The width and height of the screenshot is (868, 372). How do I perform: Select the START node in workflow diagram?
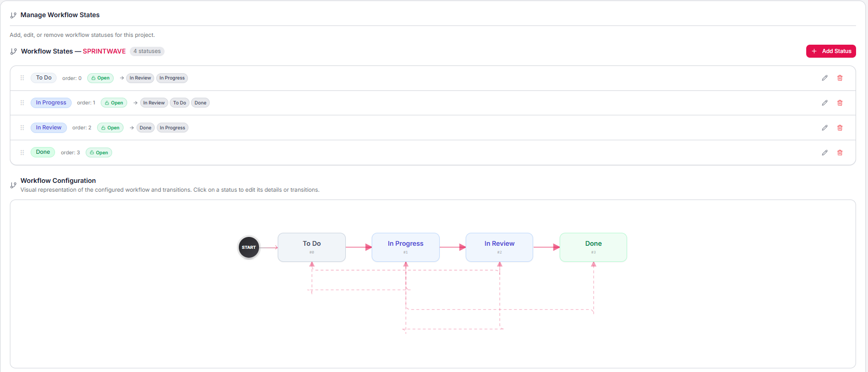click(x=249, y=247)
